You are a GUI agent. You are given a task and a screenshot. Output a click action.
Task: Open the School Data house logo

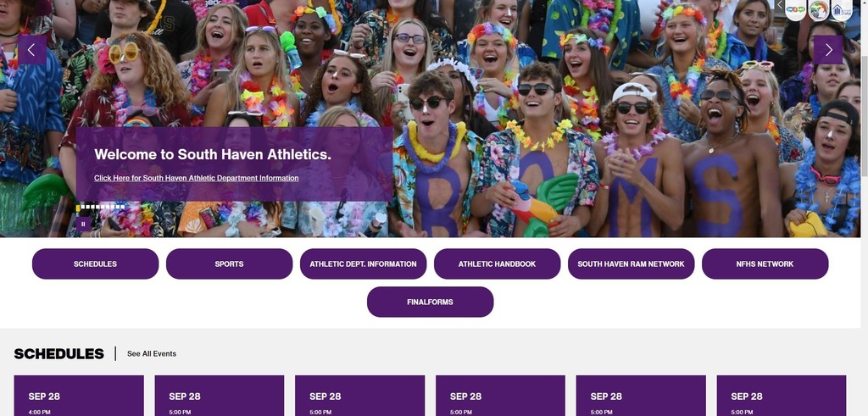842,9
